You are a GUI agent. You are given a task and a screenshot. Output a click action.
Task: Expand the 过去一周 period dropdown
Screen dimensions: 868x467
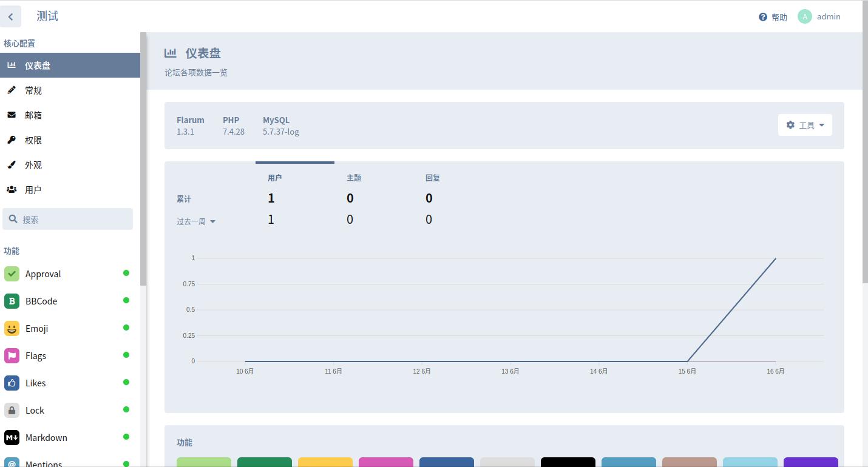195,221
